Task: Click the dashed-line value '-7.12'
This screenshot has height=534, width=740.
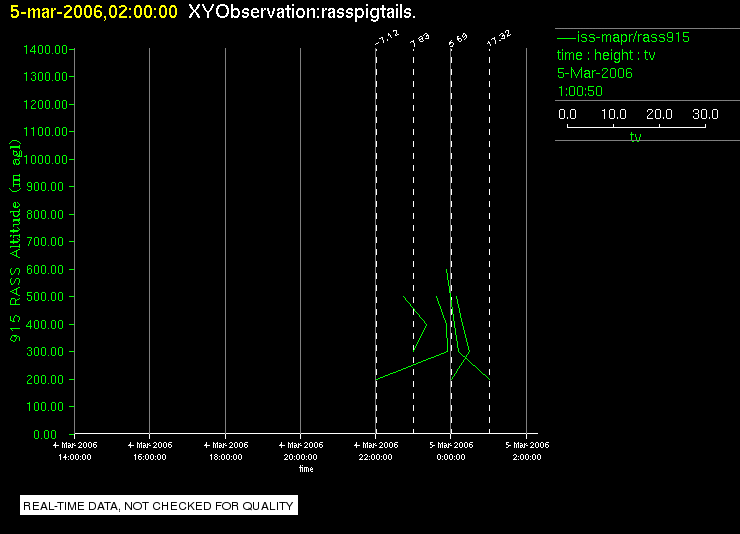Action: [x=387, y=39]
